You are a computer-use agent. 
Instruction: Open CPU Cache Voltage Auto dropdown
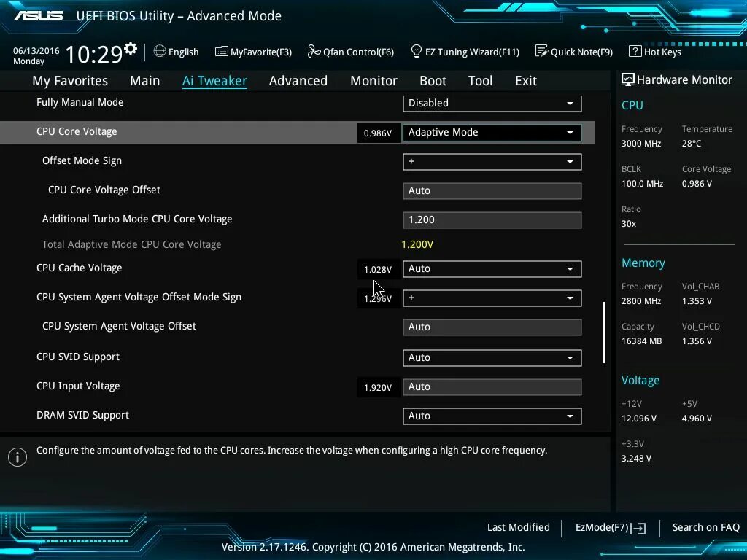tap(492, 268)
